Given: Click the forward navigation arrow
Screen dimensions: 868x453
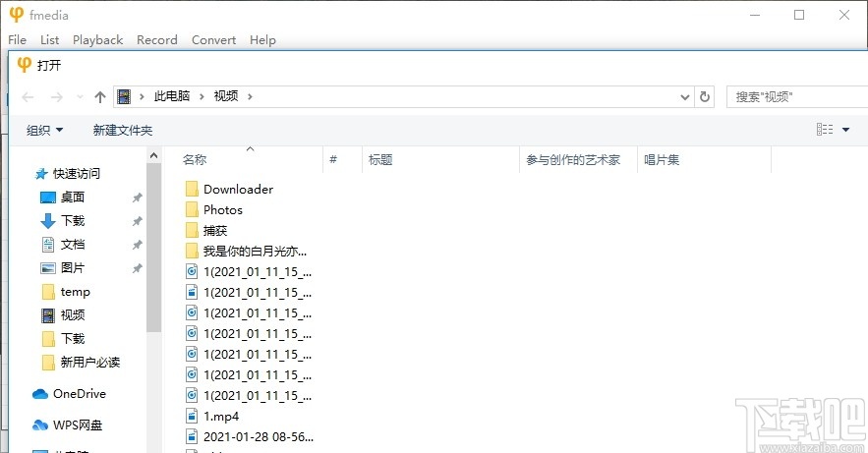Looking at the screenshot, I should [56, 97].
